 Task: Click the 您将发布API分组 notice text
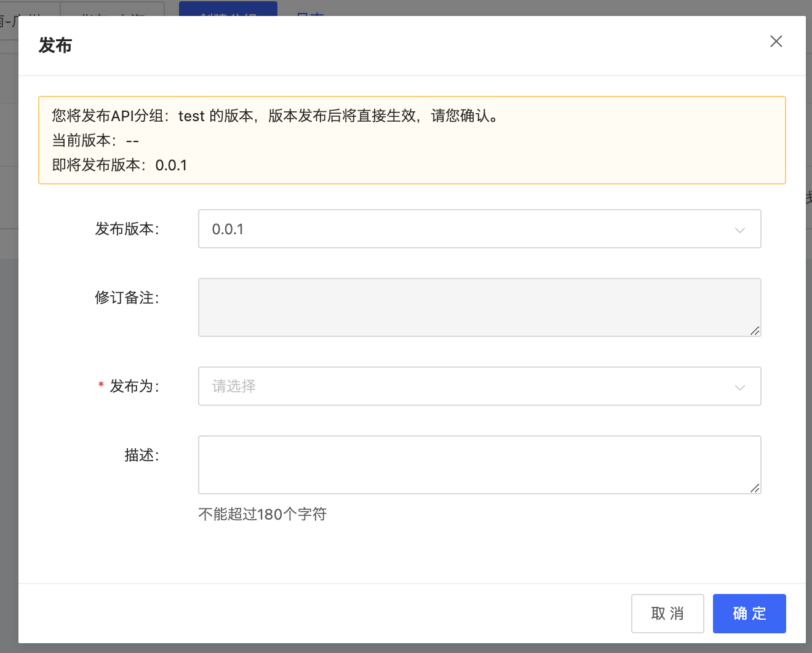click(275, 116)
